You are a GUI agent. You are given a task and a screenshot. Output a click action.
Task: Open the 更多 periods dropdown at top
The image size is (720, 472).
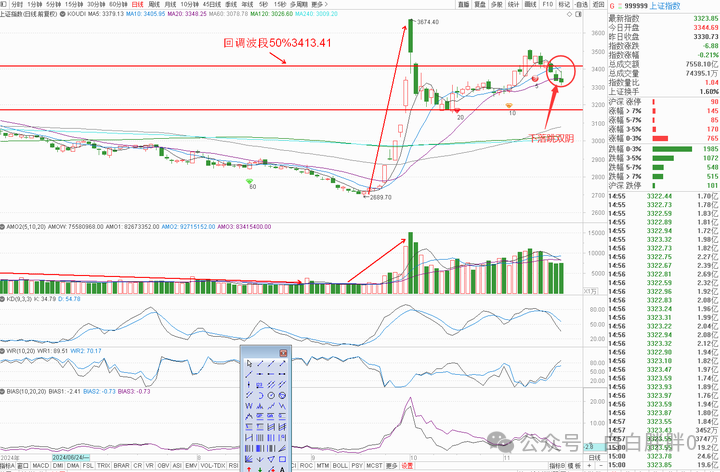click(x=319, y=4)
